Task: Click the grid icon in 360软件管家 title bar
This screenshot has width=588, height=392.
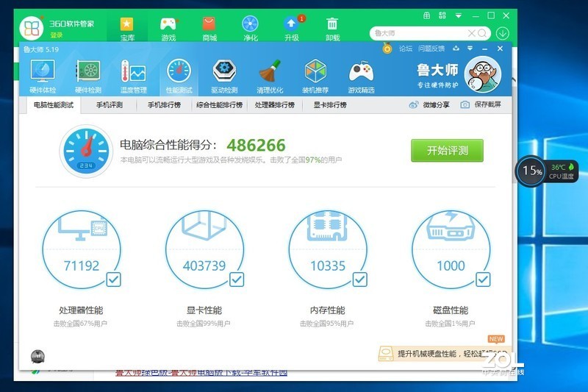Action: pyautogui.click(x=426, y=15)
